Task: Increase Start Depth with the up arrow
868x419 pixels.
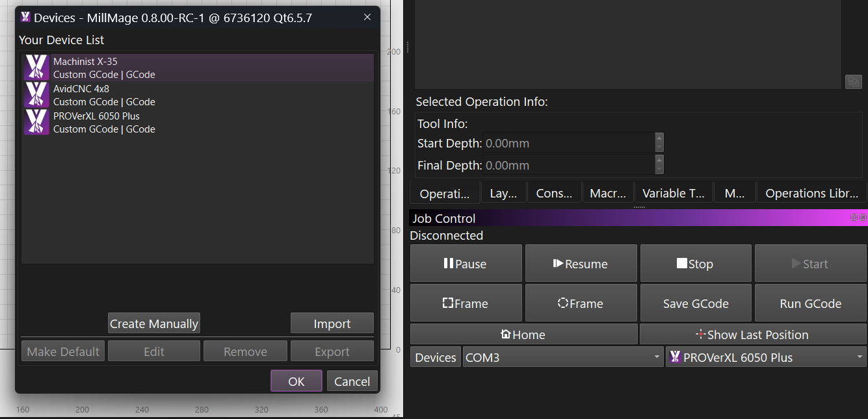Action: tap(659, 138)
